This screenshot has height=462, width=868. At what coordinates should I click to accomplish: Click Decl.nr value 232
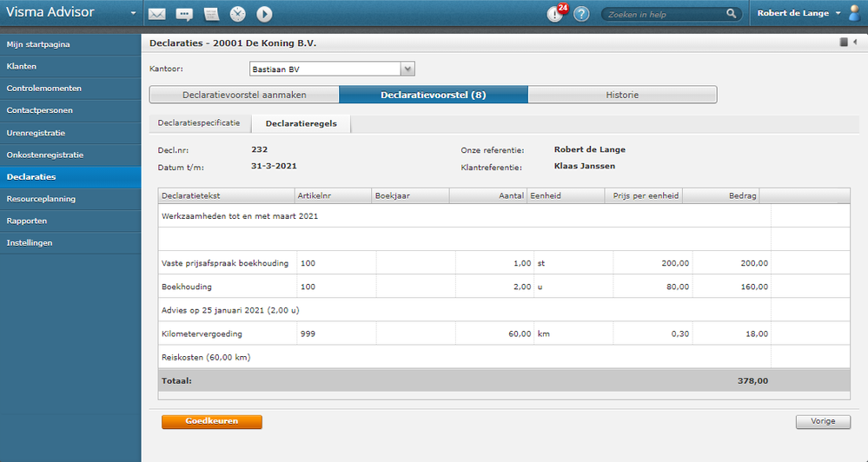[259, 149]
